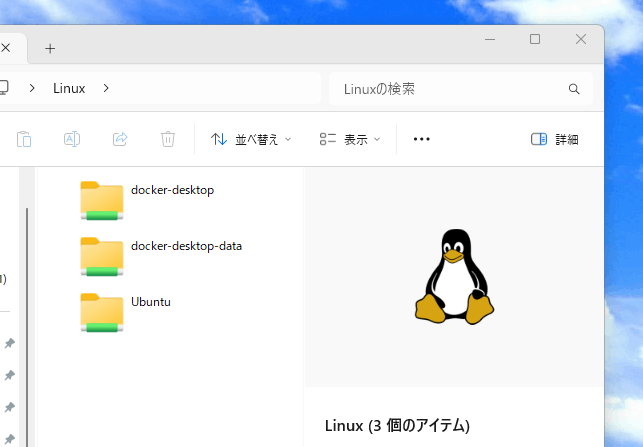Click the docker-desktop name text

tap(172, 190)
